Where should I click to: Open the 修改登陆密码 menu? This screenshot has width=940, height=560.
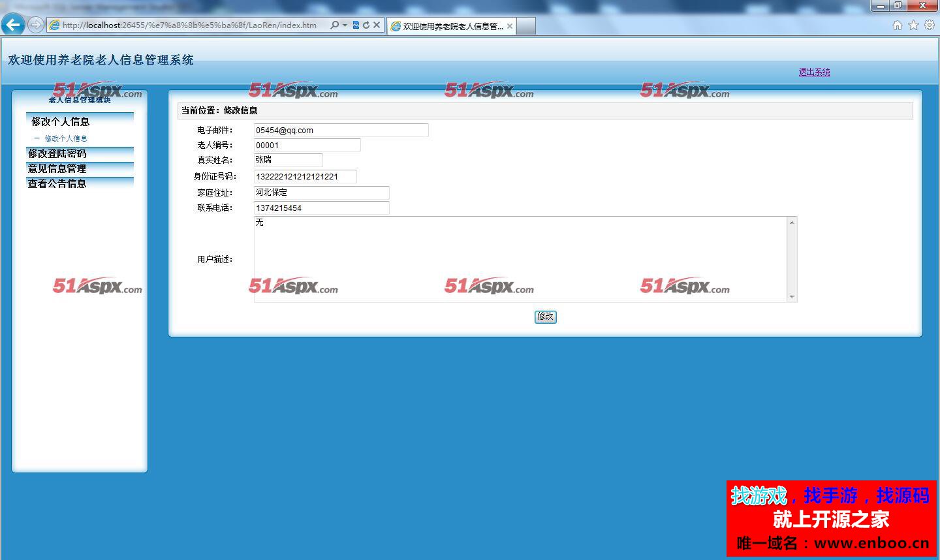coord(80,153)
